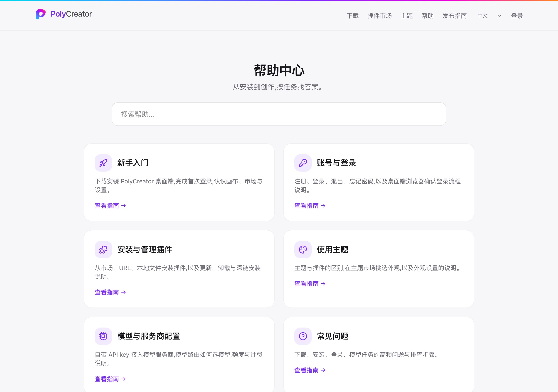
Task: Click the chip icon on 模型与服务商配置 card
Action: pyautogui.click(x=103, y=336)
